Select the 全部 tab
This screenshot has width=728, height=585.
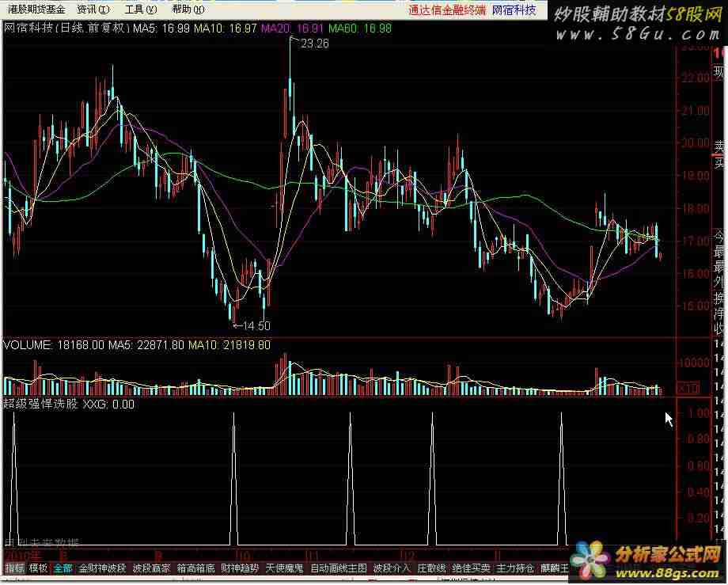coord(63,568)
